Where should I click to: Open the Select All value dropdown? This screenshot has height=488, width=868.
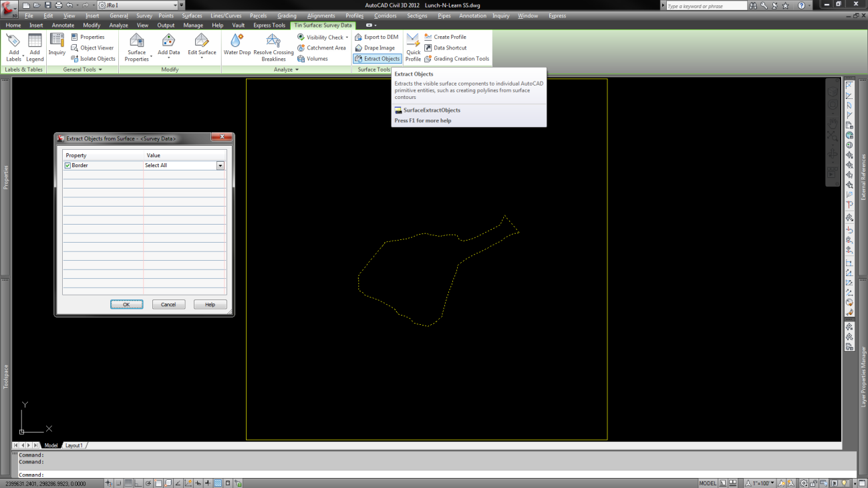pos(220,165)
